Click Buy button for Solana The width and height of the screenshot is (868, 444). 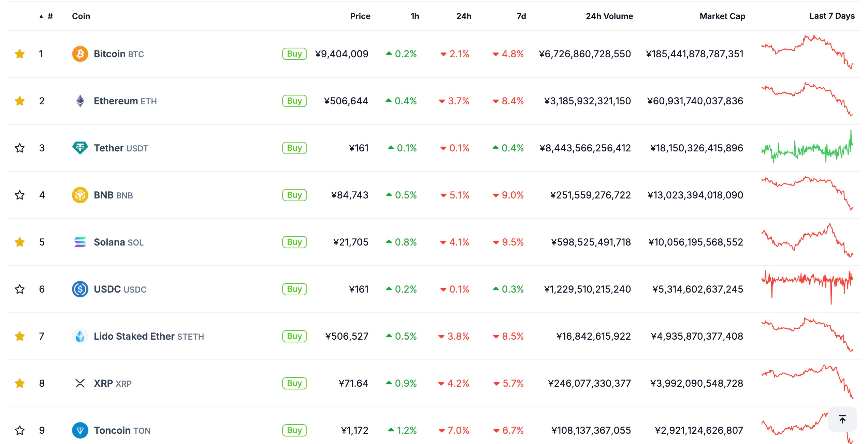point(294,242)
